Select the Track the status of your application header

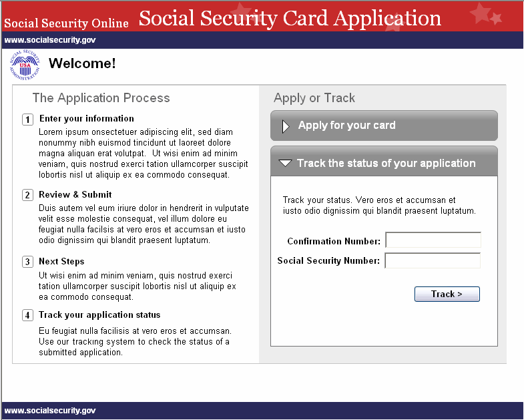tap(386, 163)
